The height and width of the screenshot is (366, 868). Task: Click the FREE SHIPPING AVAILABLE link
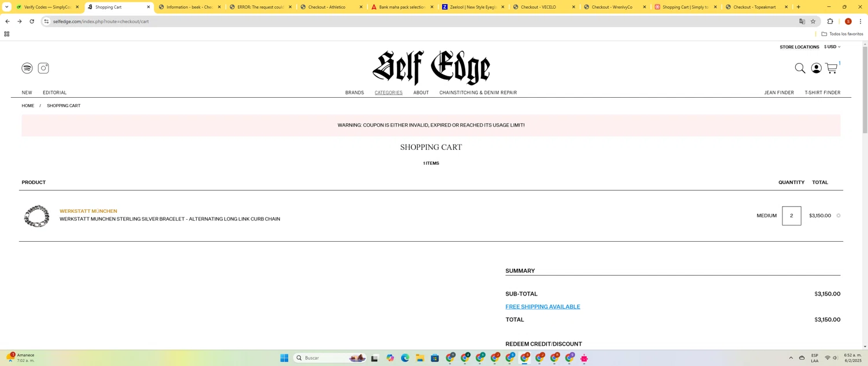[543, 307]
